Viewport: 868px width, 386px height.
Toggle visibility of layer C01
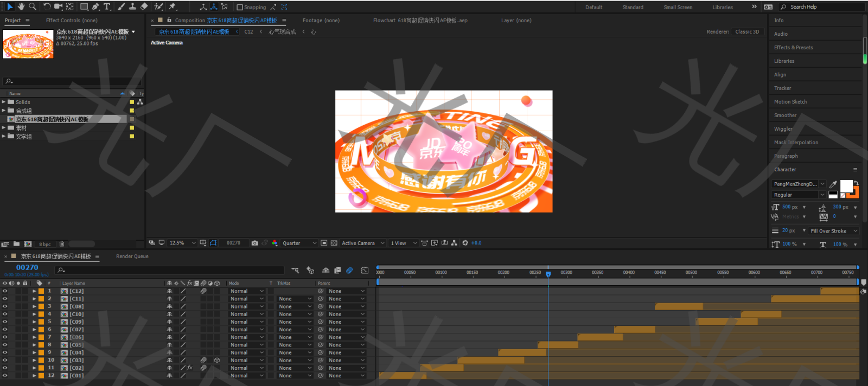click(5, 375)
